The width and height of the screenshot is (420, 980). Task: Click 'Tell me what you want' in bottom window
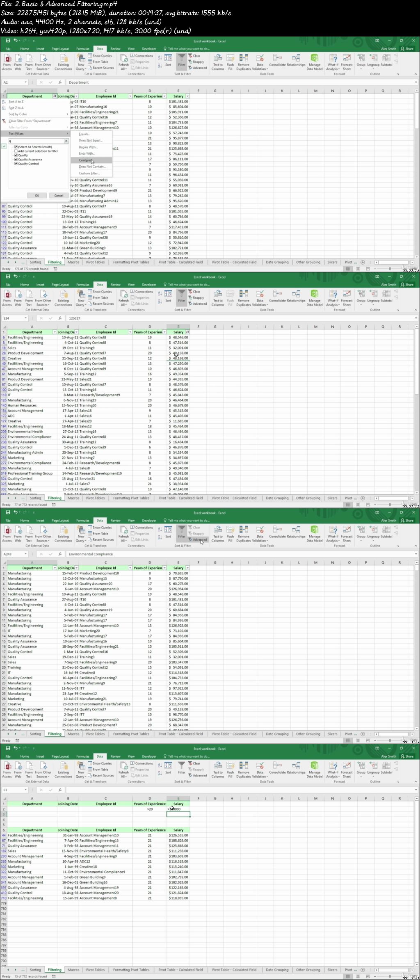pyautogui.click(x=186, y=756)
